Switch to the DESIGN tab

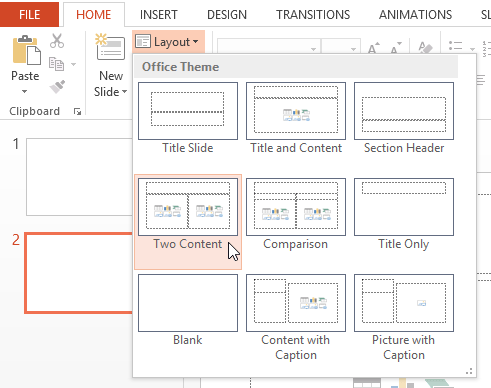point(227,15)
